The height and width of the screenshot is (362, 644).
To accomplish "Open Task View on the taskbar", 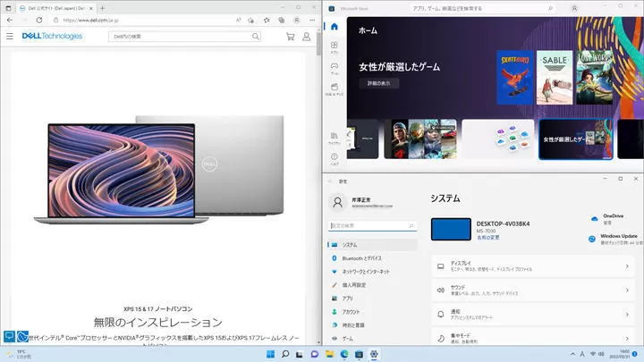I will tap(300, 354).
